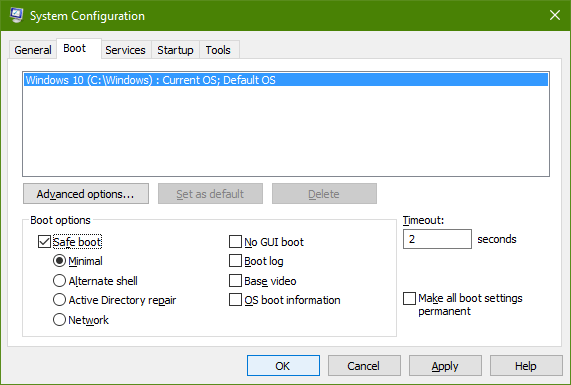This screenshot has height=385, width=571.
Task: Enable OS boot information
Action: [x=235, y=300]
